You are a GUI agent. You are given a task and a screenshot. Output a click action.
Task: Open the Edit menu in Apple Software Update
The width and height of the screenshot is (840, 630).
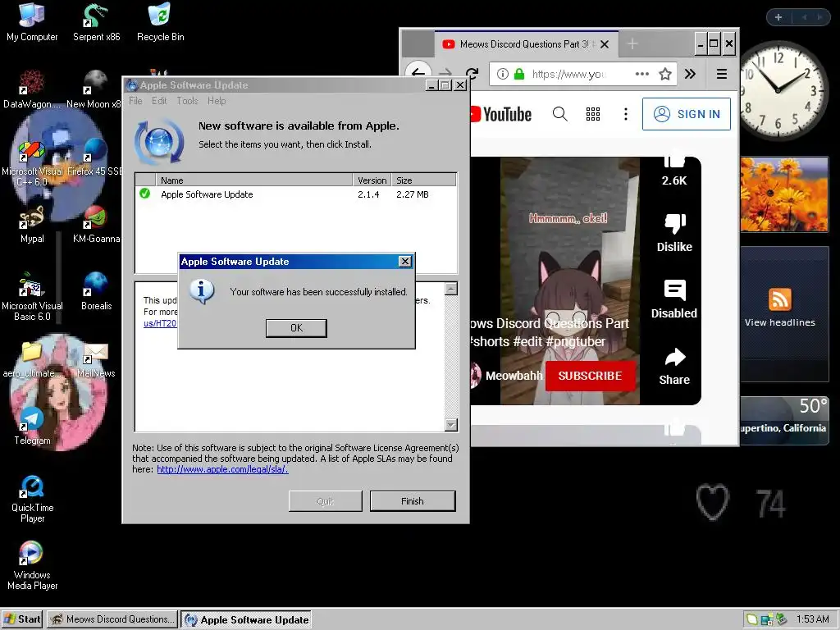tap(159, 101)
